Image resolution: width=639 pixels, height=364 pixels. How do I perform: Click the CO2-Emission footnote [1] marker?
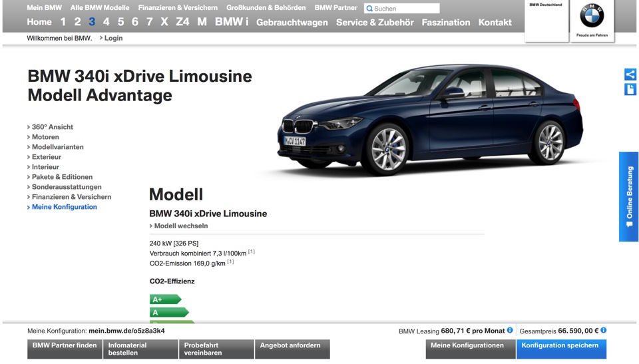(x=231, y=262)
